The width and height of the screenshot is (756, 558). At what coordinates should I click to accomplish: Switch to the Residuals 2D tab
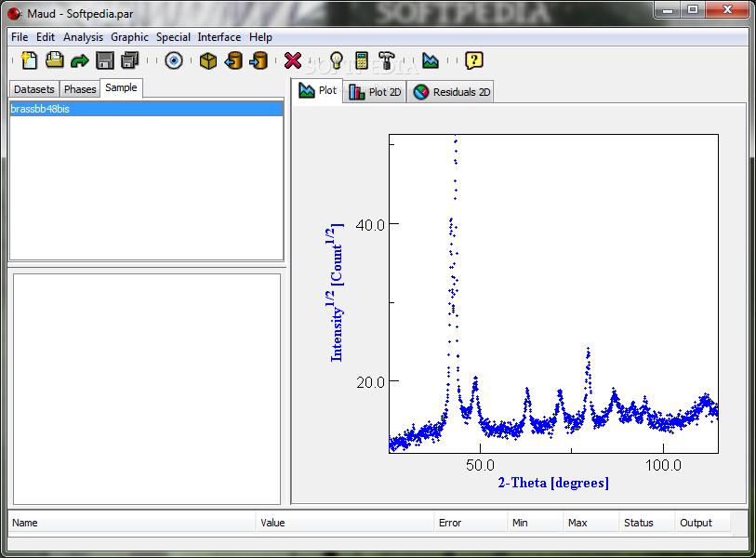451,92
